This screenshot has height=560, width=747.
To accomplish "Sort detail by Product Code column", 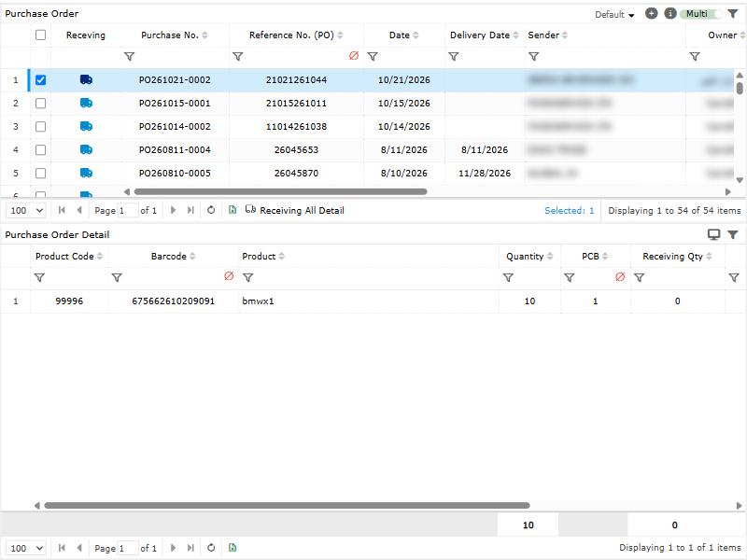I will 69,256.
